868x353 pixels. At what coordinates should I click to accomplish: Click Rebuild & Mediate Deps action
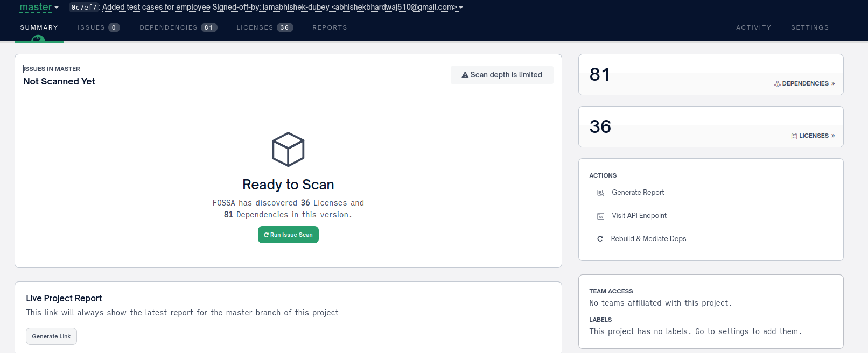pyautogui.click(x=648, y=239)
